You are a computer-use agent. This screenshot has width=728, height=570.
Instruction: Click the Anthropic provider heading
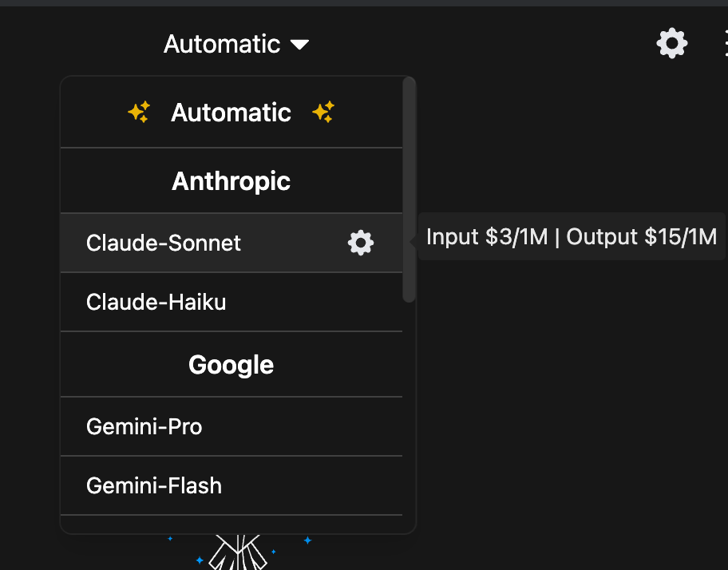tap(231, 181)
